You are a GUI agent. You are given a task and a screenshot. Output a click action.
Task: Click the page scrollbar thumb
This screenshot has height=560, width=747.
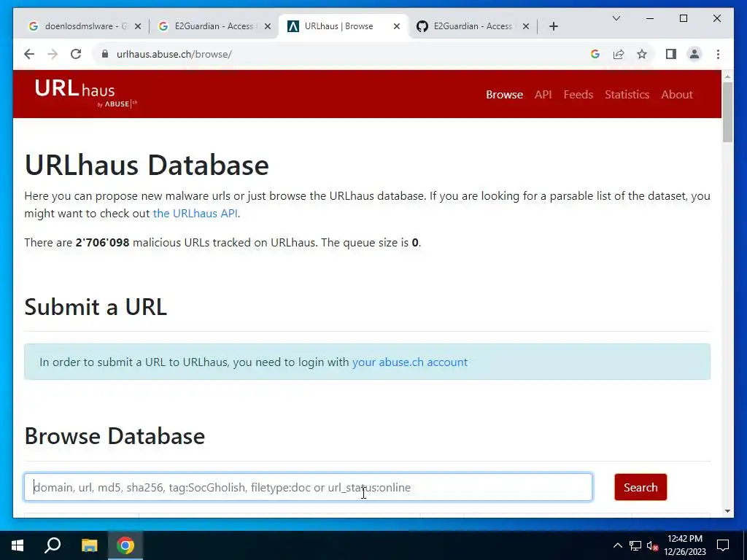(727, 112)
